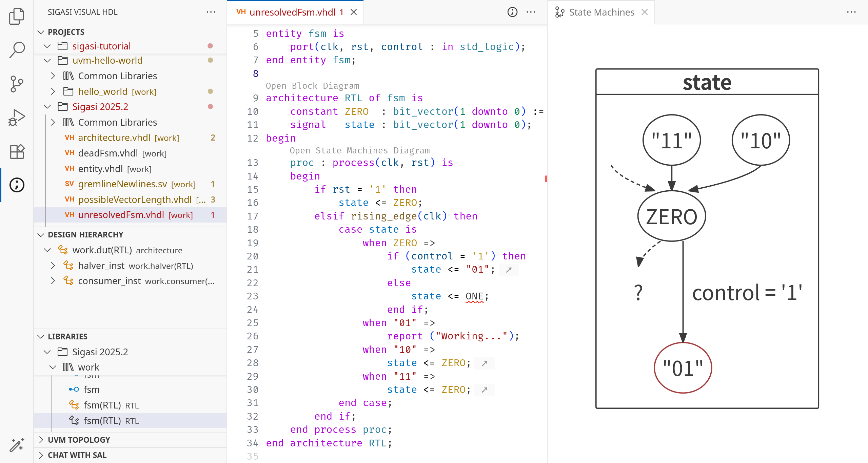The height and width of the screenshot is (463, 868).
Task: Expand halver_inst in design hierarchy
Action: (53, 266)
